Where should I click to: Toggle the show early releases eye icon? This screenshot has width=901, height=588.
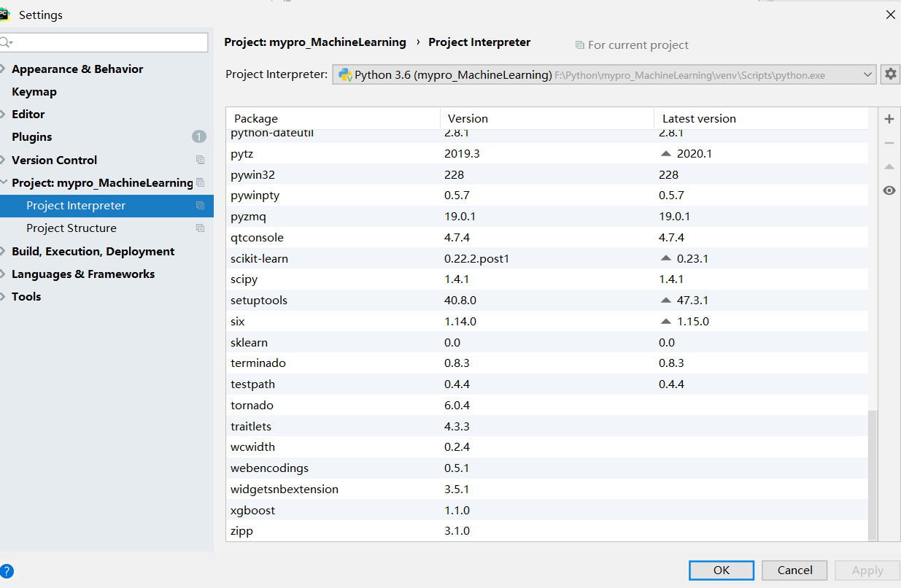pos(889,190)
